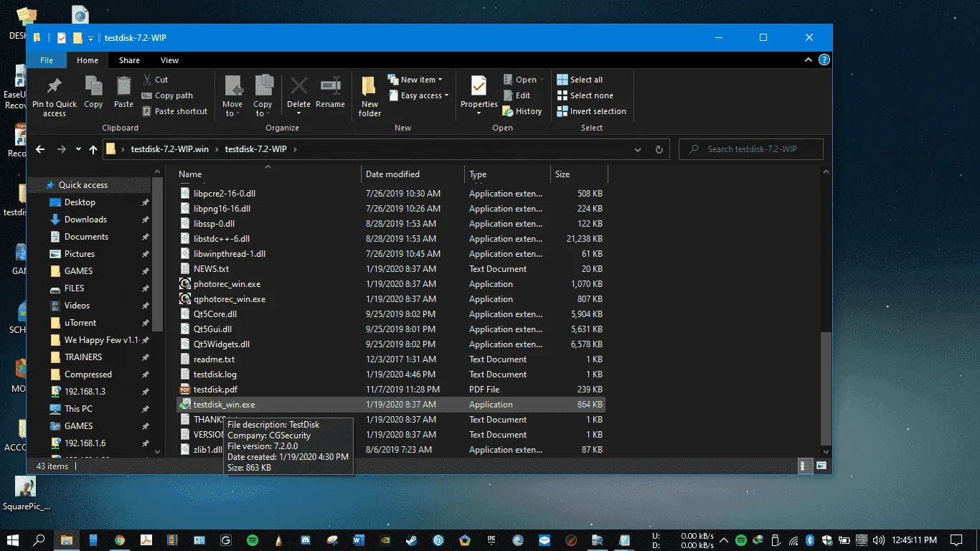The width and height of the screenshot is (980, 551).
Task: Open Properties of the selected file
Action: click(x=479, y=96)
